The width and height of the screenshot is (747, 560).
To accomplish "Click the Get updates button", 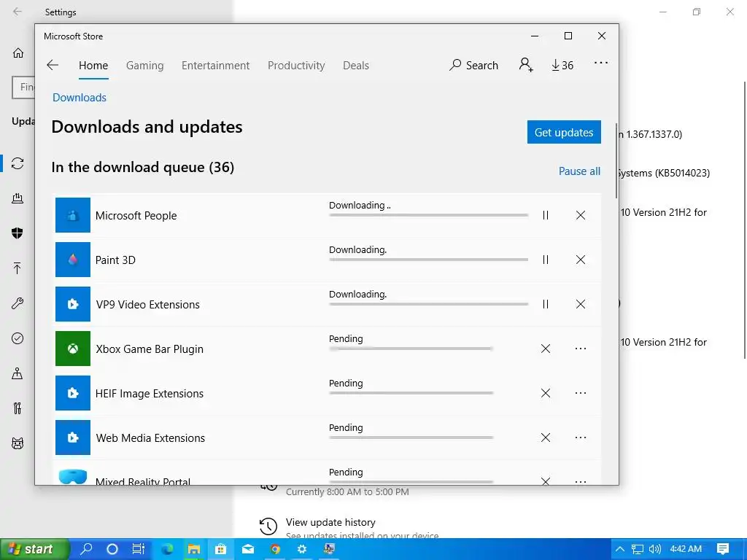I will point(564,132).
